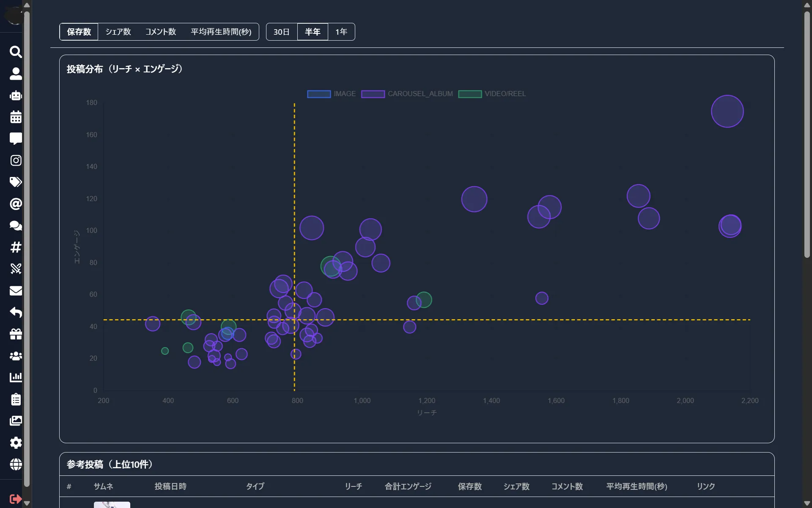Click the リーチ column header in table
The height and width of the screenshot is (508, 812).
[x=353, y=486]
